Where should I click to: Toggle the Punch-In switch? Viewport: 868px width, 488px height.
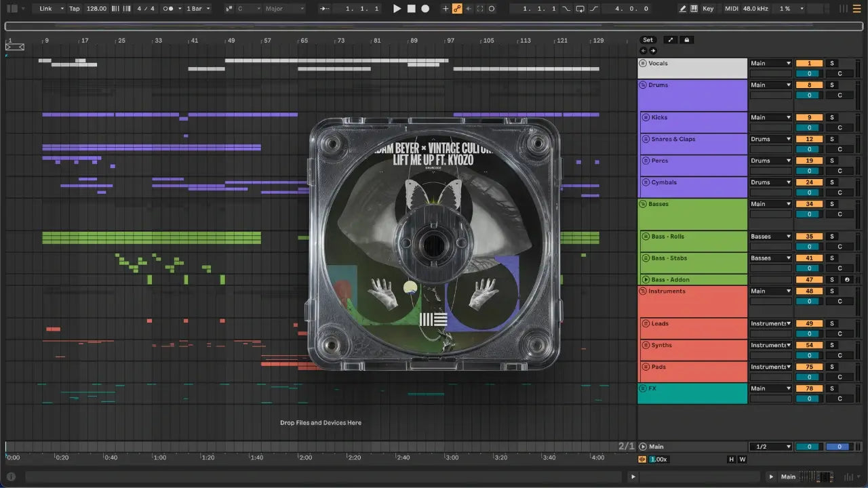(566, 9)
